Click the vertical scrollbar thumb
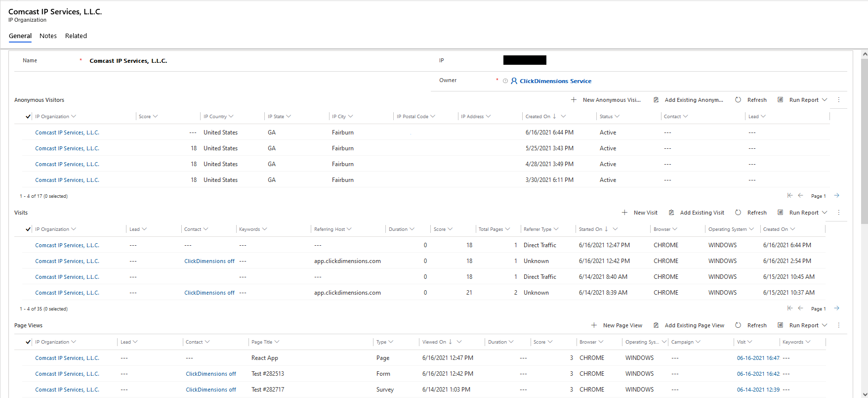 point(865,141)
